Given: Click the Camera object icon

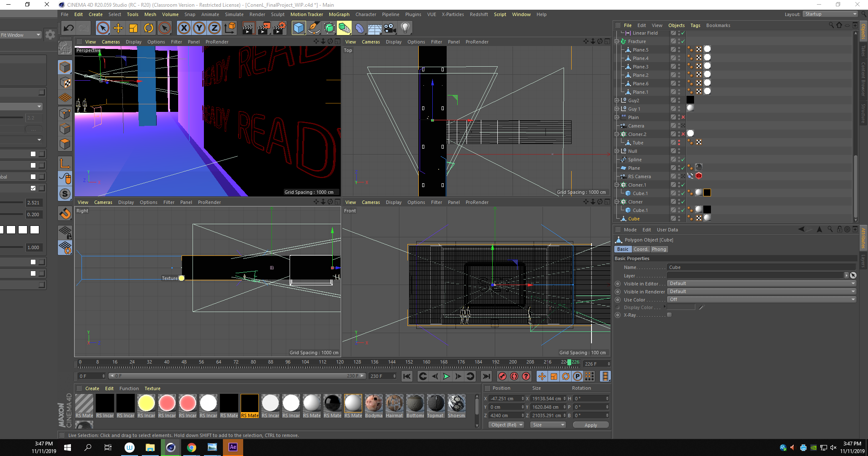Looking at the screenshot, I should (390, 28).
